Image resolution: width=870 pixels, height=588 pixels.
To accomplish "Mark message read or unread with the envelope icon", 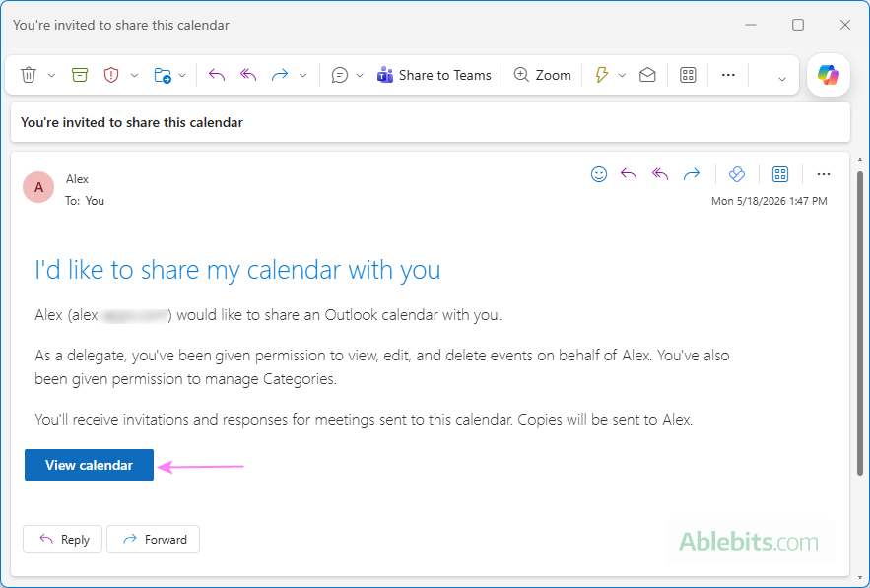I will pyautogui.click(x=647, y=75).
